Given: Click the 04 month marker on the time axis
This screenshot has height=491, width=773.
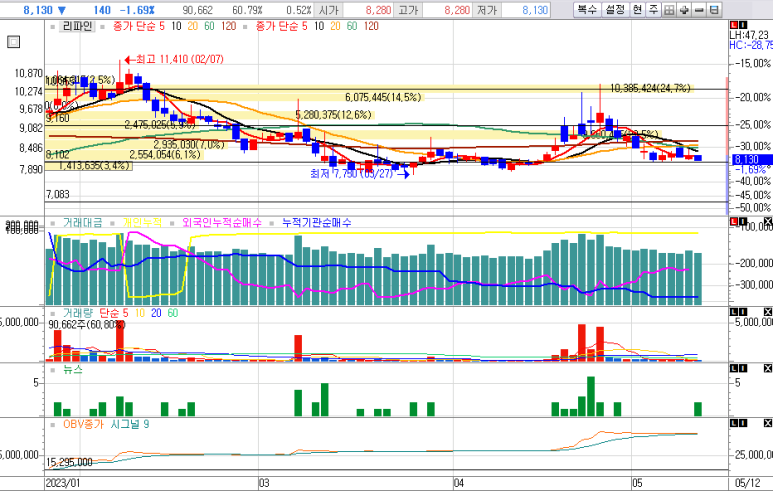Looking at the screenshot, I should pos(458,483).
